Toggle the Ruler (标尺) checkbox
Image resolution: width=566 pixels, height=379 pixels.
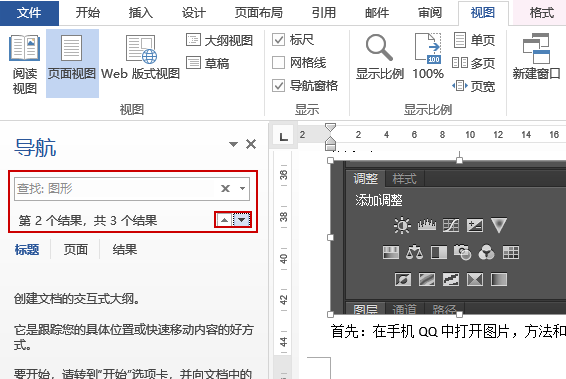tap(278, 40)
